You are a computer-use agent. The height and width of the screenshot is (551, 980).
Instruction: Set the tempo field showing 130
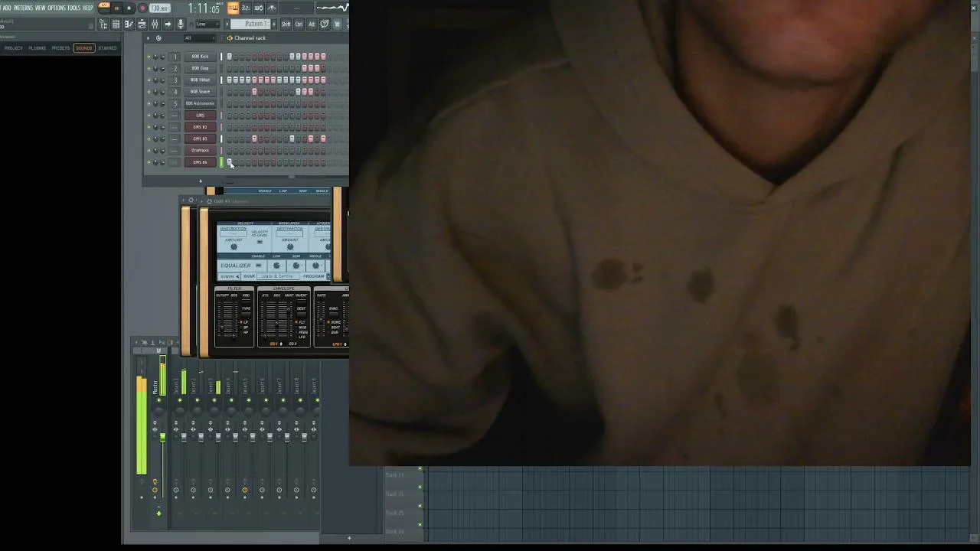[x=159, y=8]
